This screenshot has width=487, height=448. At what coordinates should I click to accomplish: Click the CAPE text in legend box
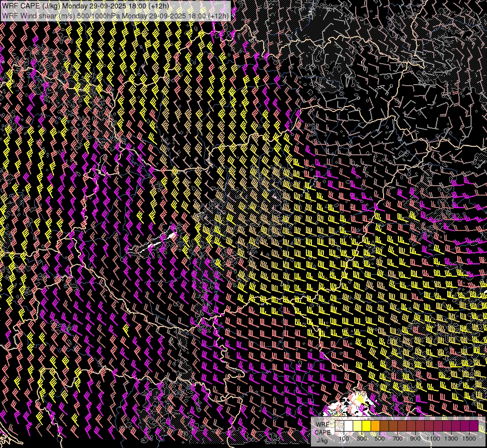tap(322, 432)
